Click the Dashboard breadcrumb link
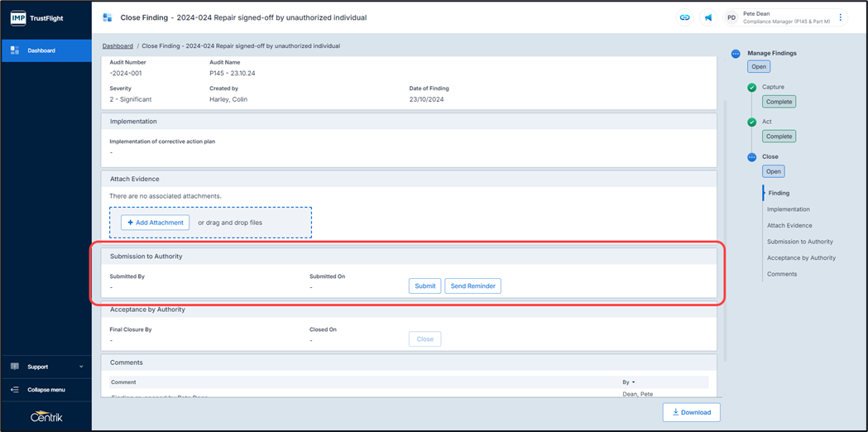The image size is (868, 432). click(117, 46)
